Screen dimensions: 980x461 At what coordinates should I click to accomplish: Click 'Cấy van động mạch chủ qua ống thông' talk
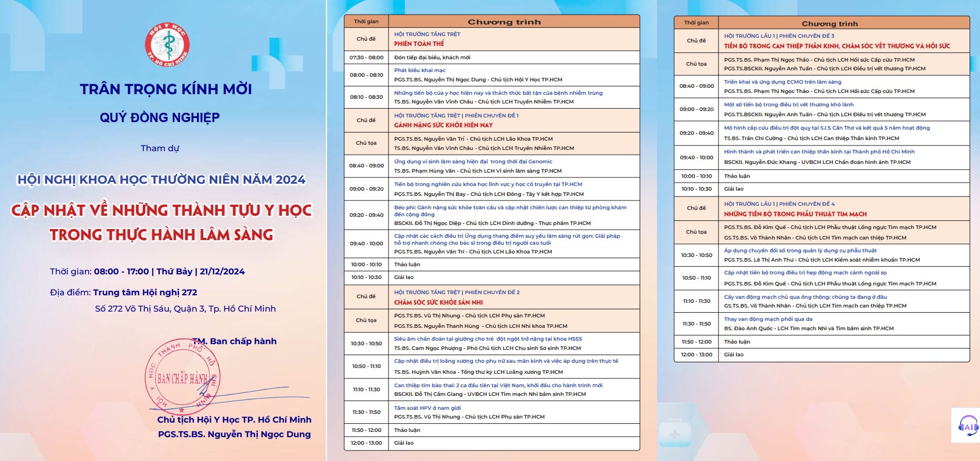click(x=805, y=297)
